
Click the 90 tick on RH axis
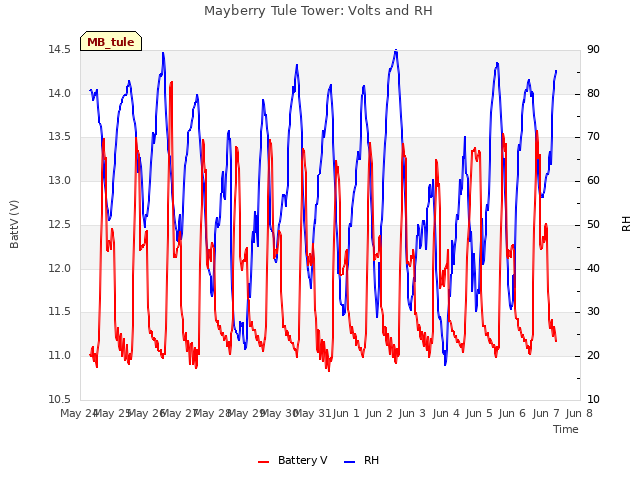pyautogui.click(x=593, y=49)
